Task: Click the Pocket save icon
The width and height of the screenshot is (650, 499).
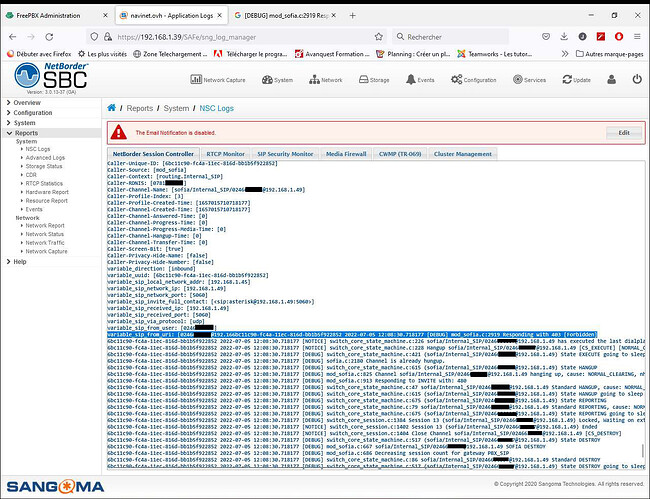Action: pyautogui.click(x=546, y=36)
